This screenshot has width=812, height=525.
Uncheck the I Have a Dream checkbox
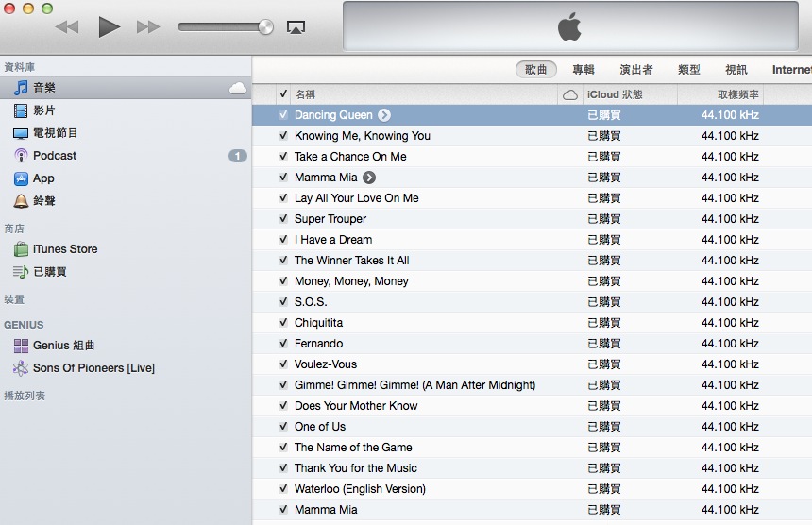click(x=283, y=239)
